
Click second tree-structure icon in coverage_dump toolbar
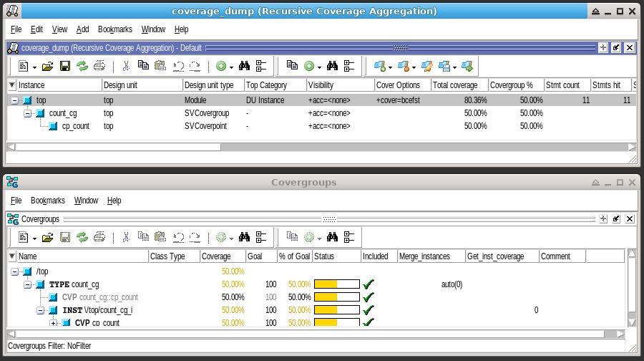pyautogui.click(x=349, y=66)
